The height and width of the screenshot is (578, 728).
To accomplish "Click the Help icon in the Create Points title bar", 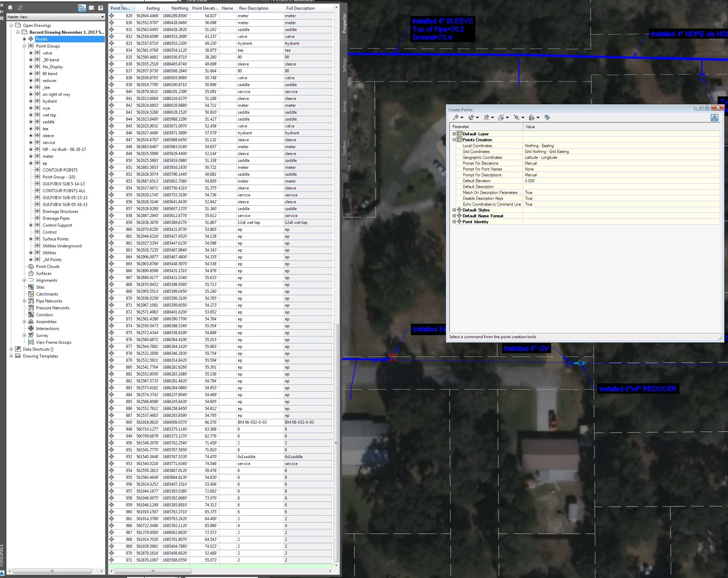I will coord(707,108).
